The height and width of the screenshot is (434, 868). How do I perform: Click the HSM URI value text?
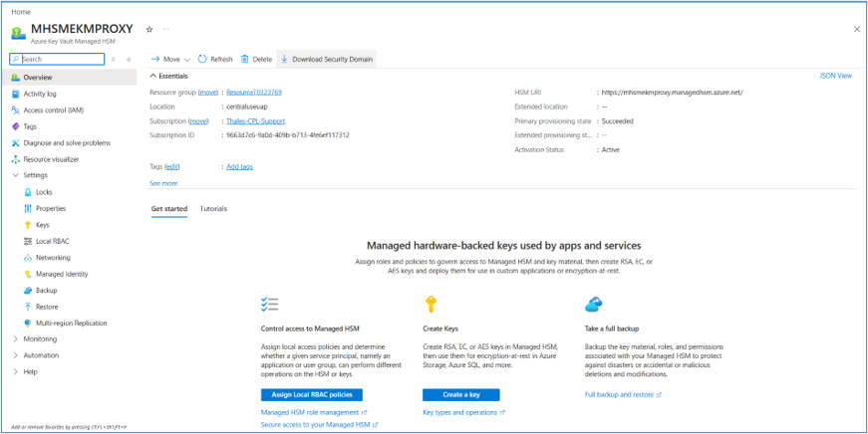click(672, 93)
